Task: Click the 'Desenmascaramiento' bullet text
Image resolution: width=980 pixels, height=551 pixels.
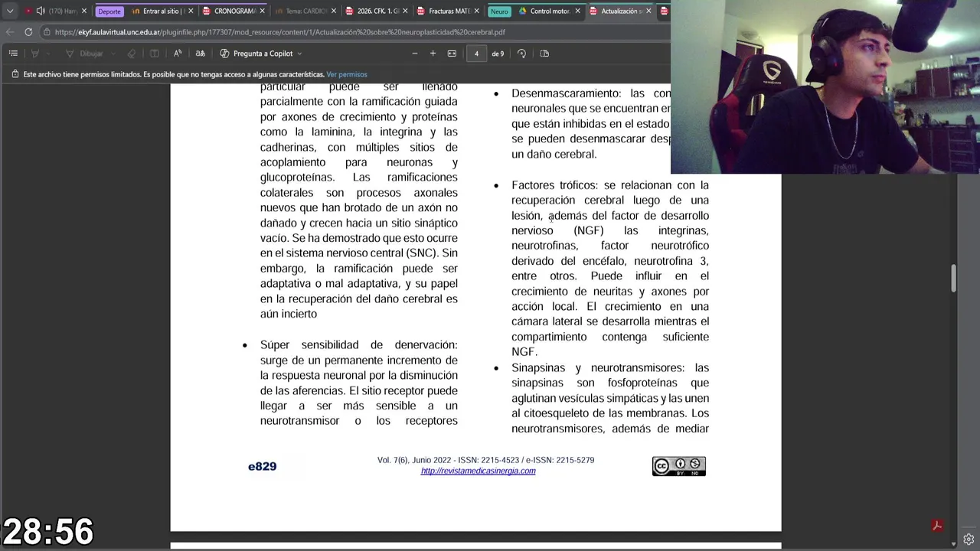Action: [x=566, y=93]
